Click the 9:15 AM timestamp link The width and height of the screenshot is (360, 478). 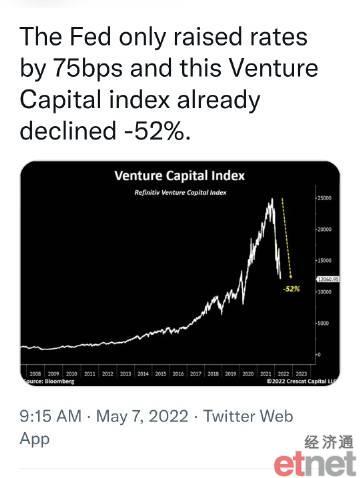click(x=50, y=416)
